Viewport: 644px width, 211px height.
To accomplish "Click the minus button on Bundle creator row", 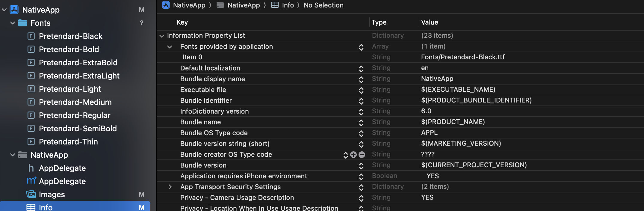I will [x=362, y=155].
